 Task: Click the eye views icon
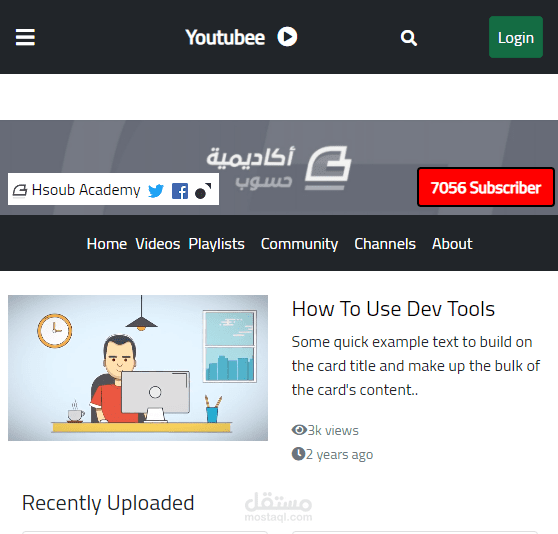[299, 430]
